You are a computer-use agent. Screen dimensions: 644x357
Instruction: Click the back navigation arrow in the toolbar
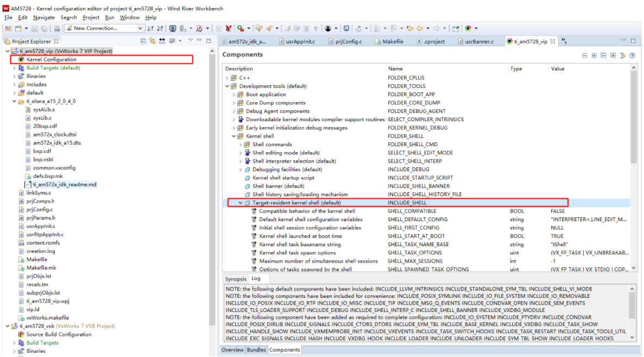point(419,28)
